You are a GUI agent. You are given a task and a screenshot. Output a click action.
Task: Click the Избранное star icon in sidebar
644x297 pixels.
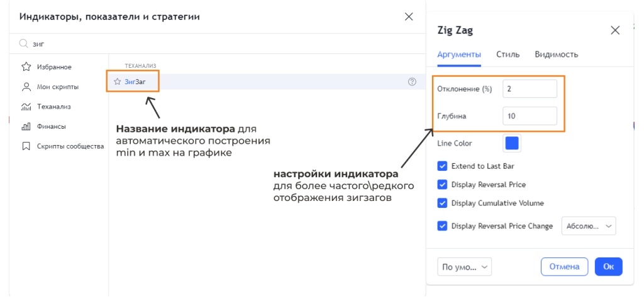26,67
